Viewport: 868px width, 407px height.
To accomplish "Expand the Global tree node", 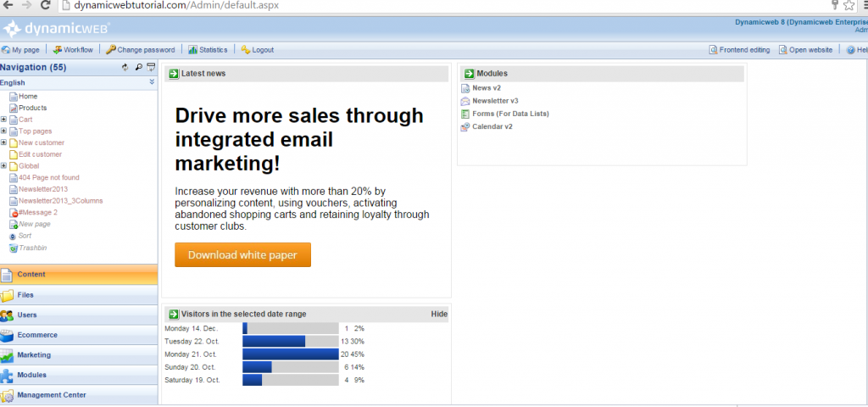I will pos(3,166).
